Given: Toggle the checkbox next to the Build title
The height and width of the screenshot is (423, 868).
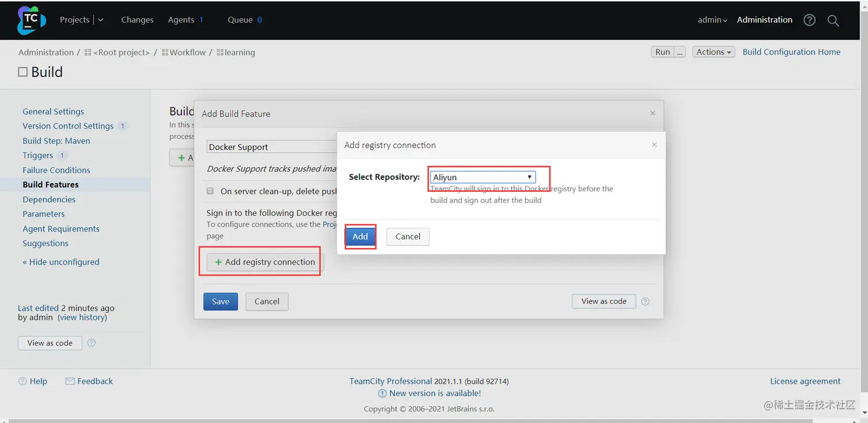Looking at the screenshot, I should [23, 72].
